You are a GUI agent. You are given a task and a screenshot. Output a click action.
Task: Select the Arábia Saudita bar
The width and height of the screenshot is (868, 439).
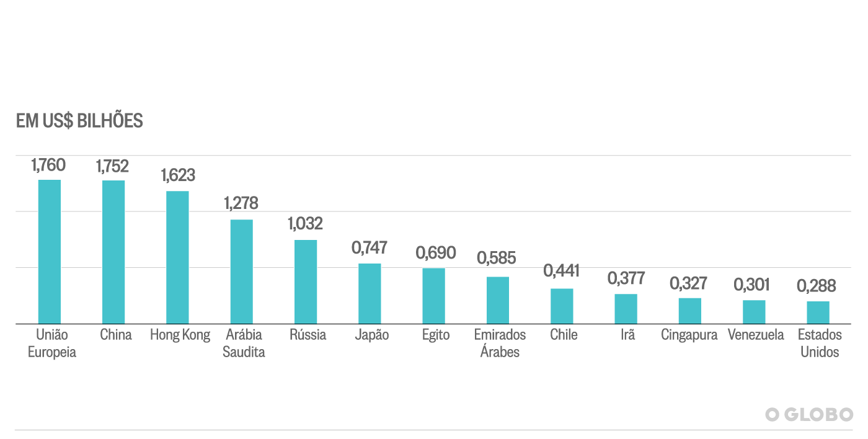pos(242,272)
